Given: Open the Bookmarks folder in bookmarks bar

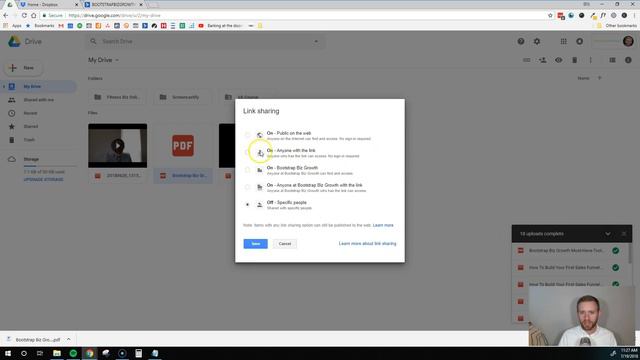Looking at the screenshot, I should [40, 26].
